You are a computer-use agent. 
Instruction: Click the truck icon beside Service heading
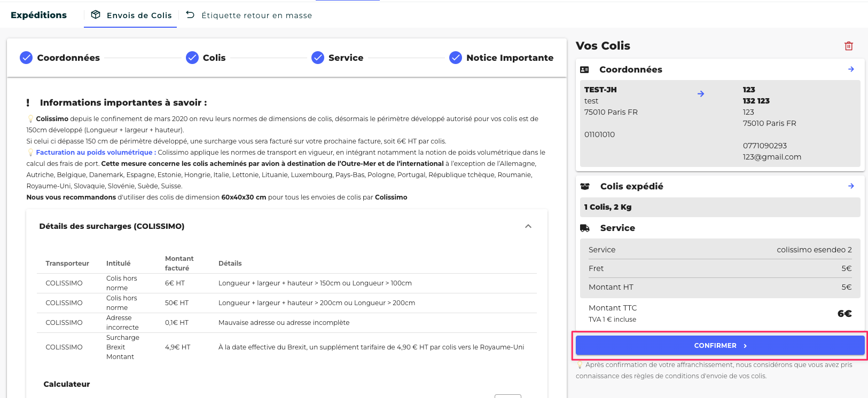click(x=585, y=228)
